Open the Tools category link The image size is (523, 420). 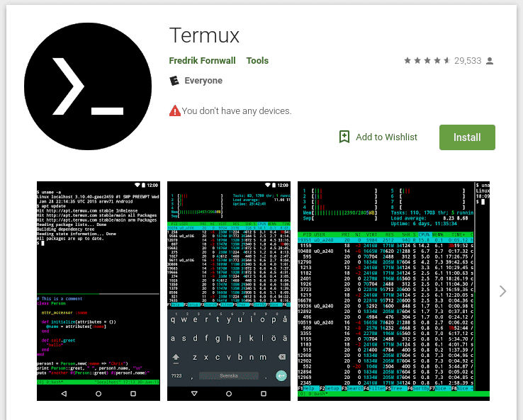click(x=257, y=61)
